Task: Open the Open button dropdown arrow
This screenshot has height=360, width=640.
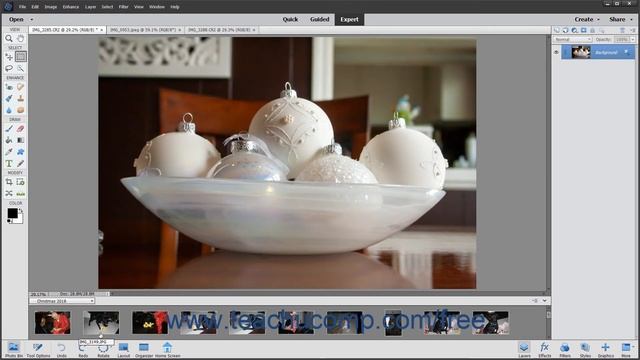Action: tap(31, 19)
